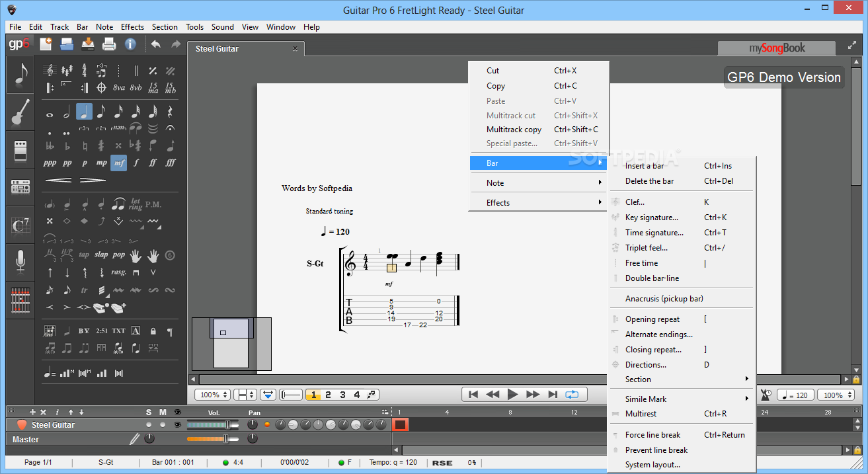Open the lyrics microphone panel
868x474 pixels.
click(20, 262)
